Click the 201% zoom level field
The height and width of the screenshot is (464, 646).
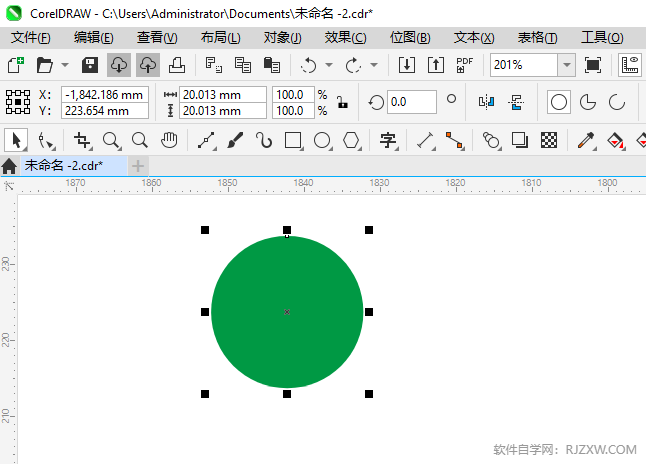coord(524,65)
